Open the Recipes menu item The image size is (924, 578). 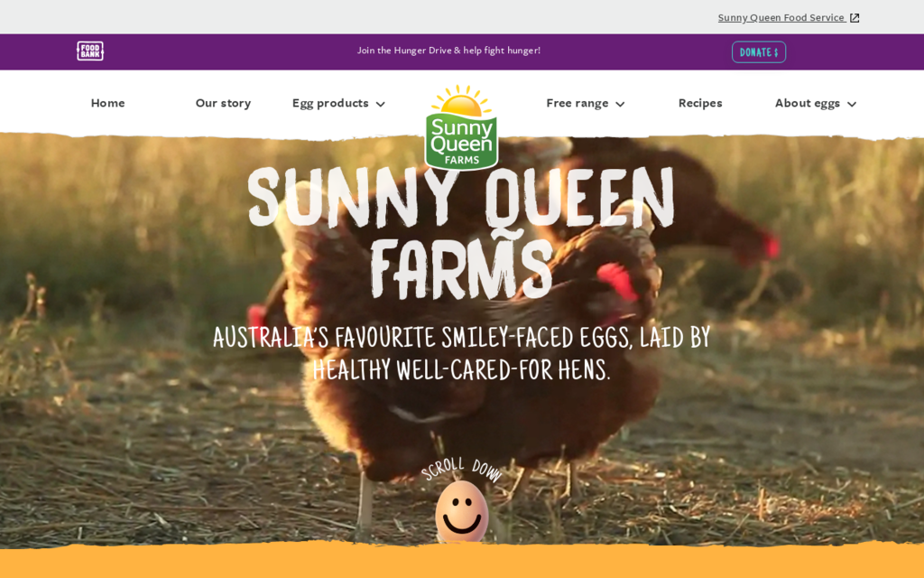coord(700,103)
